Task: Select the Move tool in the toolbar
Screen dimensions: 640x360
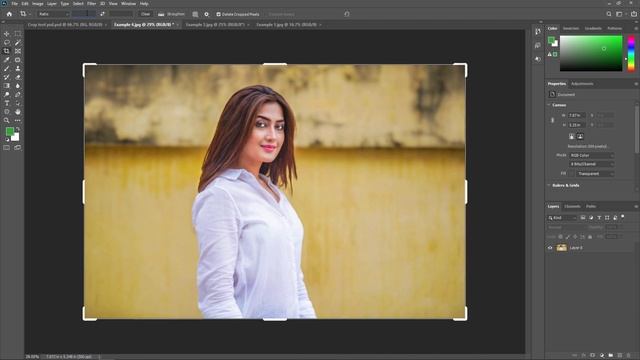Action: 7,34
